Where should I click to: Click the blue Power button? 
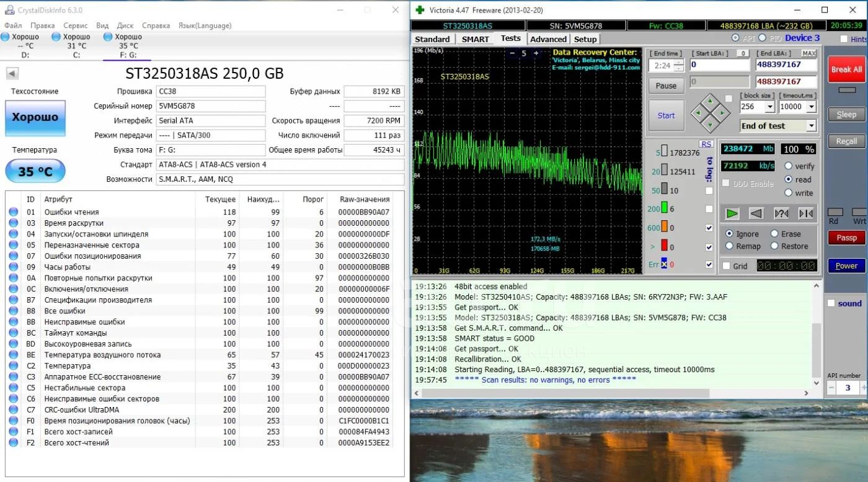click(x=846, y=266)
